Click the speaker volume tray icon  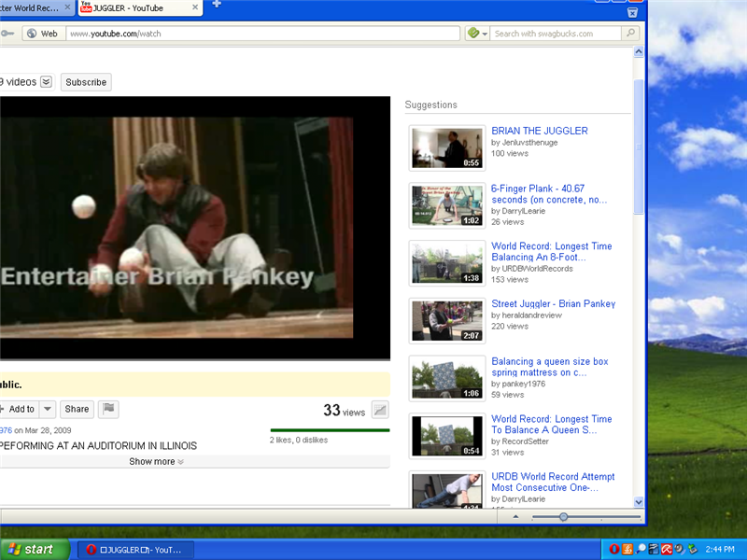point(680,549)
